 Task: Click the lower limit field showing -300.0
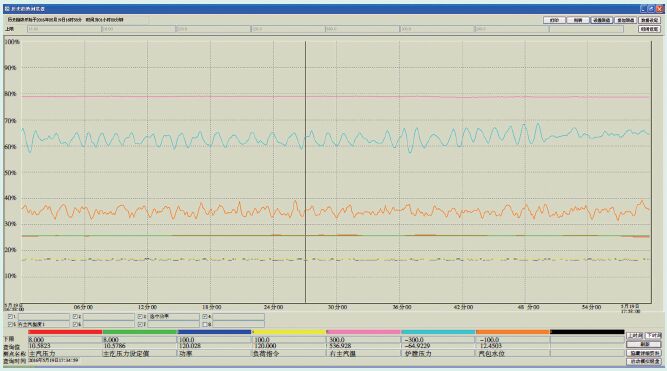click(x=438, y=340)
